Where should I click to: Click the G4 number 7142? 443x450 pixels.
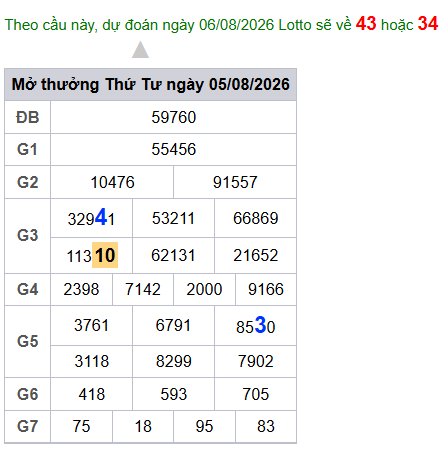[x=143, y=289]
